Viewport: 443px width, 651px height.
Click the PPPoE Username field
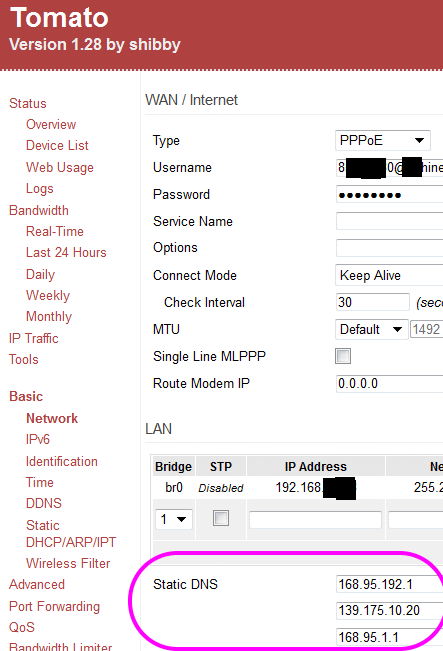click(x=389, y=168)
